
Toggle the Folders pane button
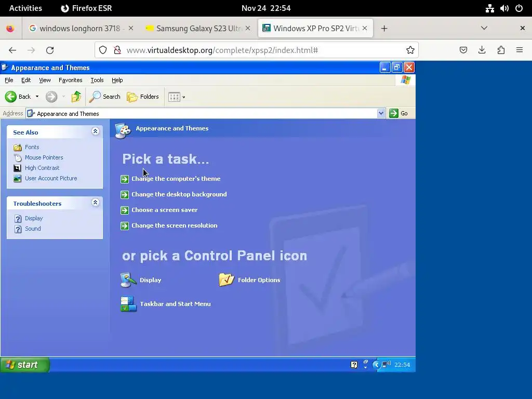[x=143, y=97]
